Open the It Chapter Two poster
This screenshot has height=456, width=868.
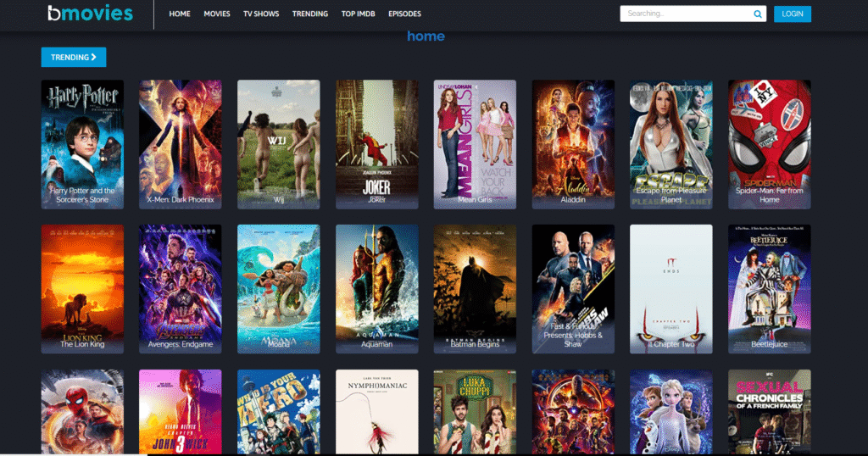(671, 289)
